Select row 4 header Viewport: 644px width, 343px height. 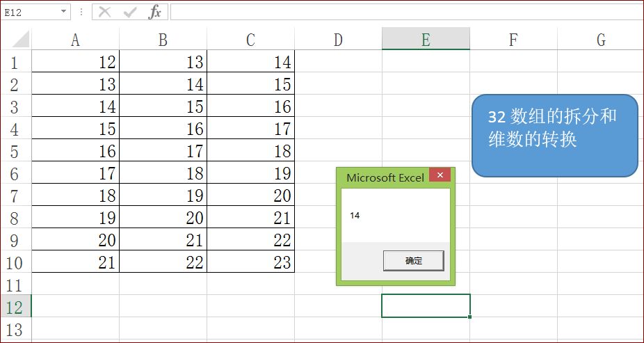(16, 128)
